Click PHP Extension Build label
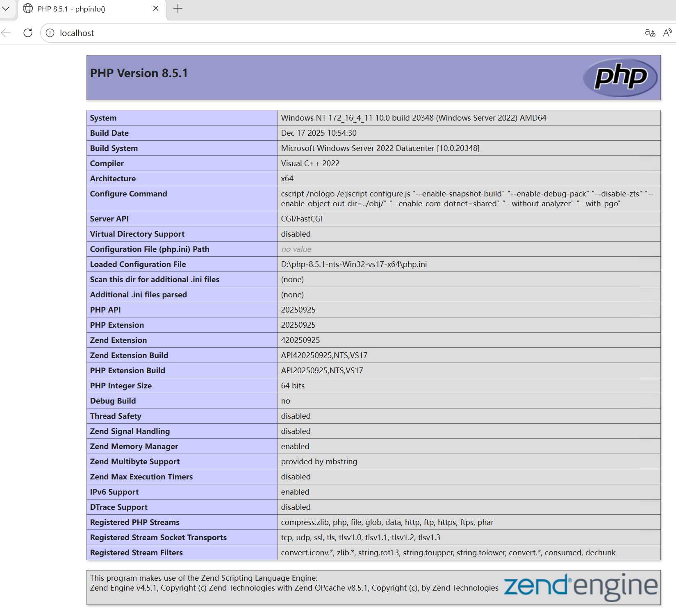This screenshot has width=676, height=616. [x=128, y=371]
